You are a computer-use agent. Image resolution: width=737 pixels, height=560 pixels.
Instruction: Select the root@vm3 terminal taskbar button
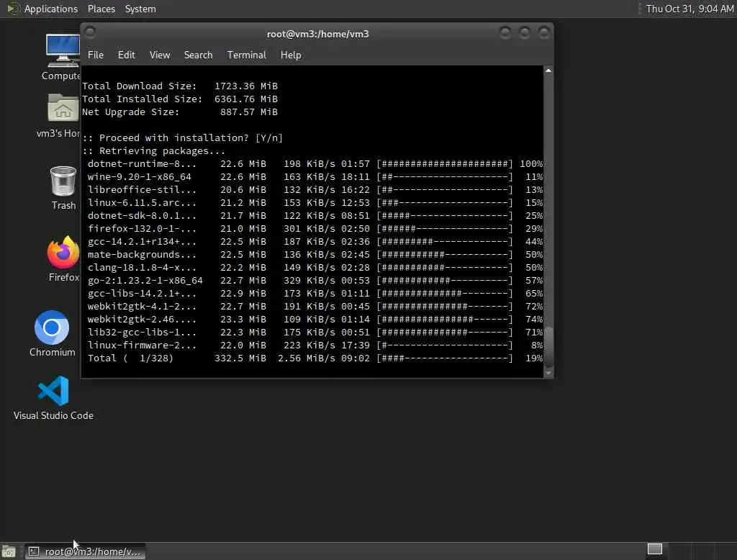[x=85, y=551]
